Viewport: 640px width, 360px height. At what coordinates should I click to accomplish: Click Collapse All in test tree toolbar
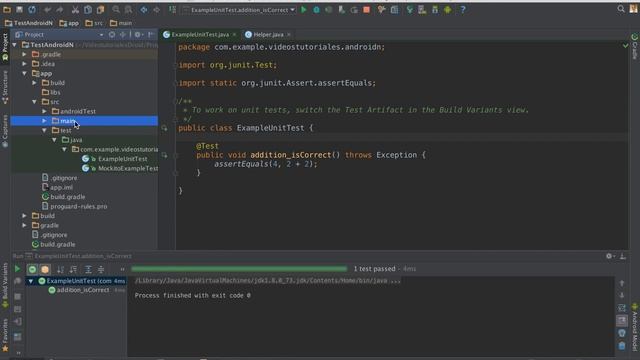[x=101, y=269]
